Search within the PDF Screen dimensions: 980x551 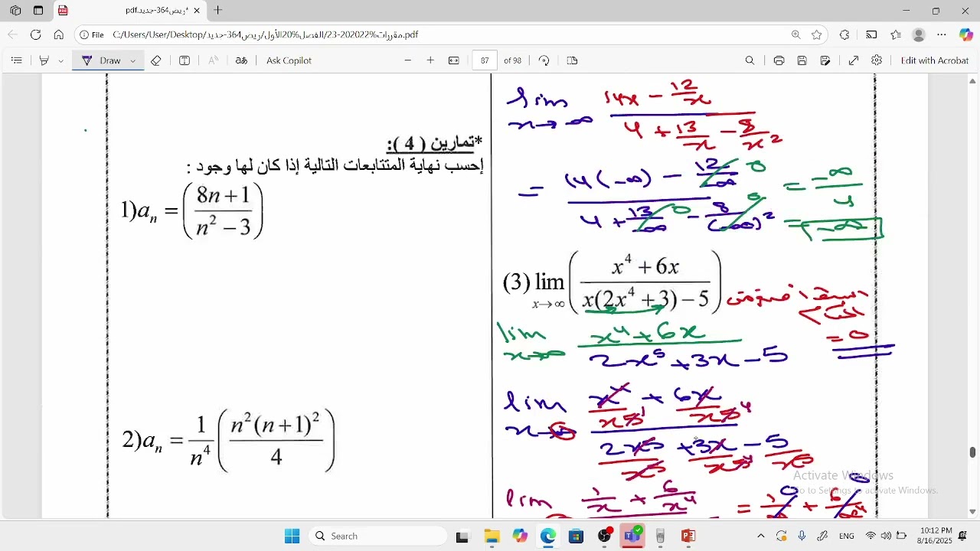(x=750, y=60)
